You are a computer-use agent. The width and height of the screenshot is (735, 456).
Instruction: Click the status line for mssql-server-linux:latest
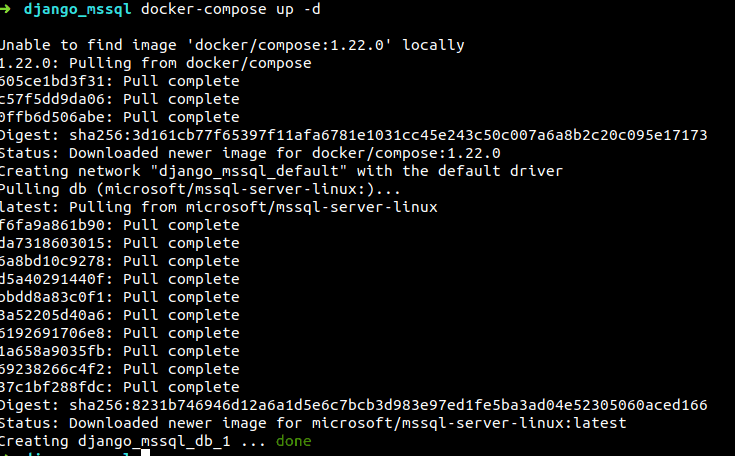[313, 423]
